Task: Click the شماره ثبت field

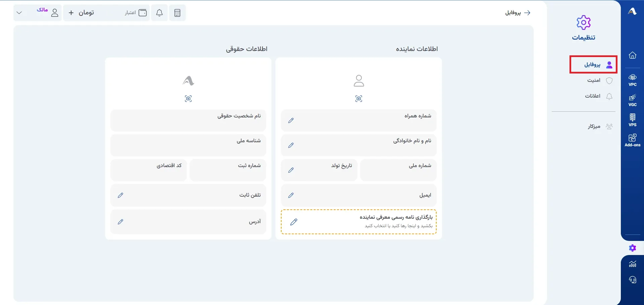Action: coord(228,170)
